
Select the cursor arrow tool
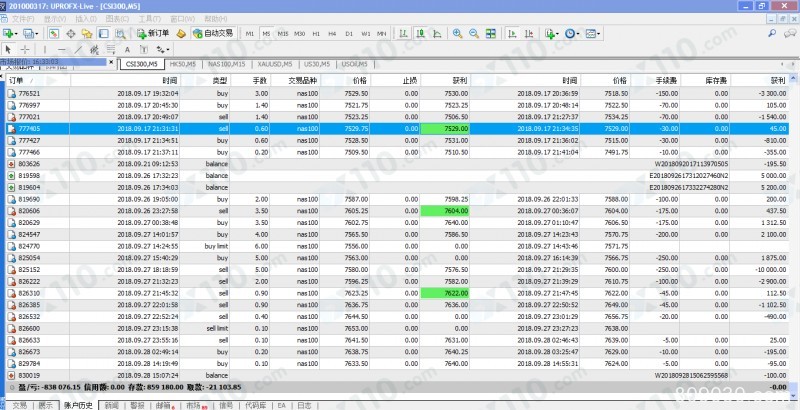click(x=8, y=49)
